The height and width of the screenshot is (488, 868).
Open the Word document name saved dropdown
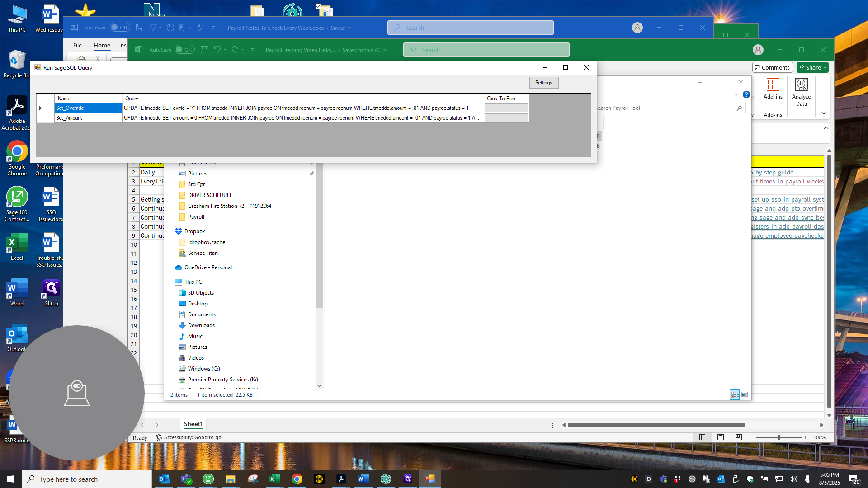pyautogui.click(x=349, y=28)
